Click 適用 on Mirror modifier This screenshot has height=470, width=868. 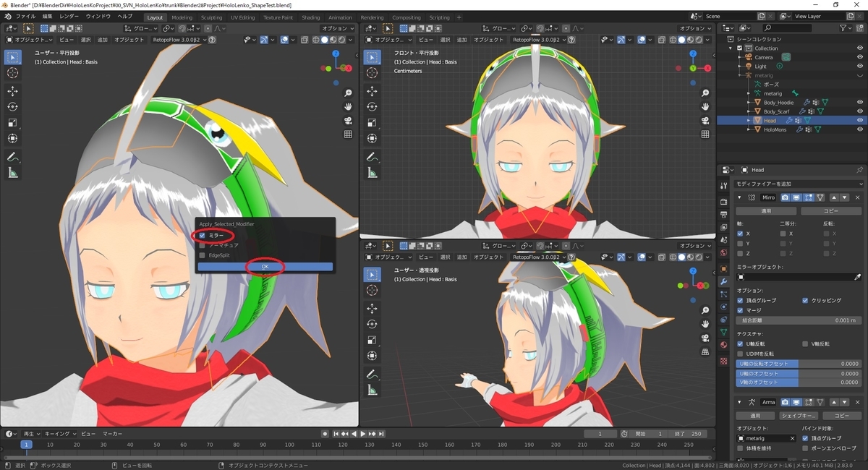pyautogui.click(x=765, y=211)
